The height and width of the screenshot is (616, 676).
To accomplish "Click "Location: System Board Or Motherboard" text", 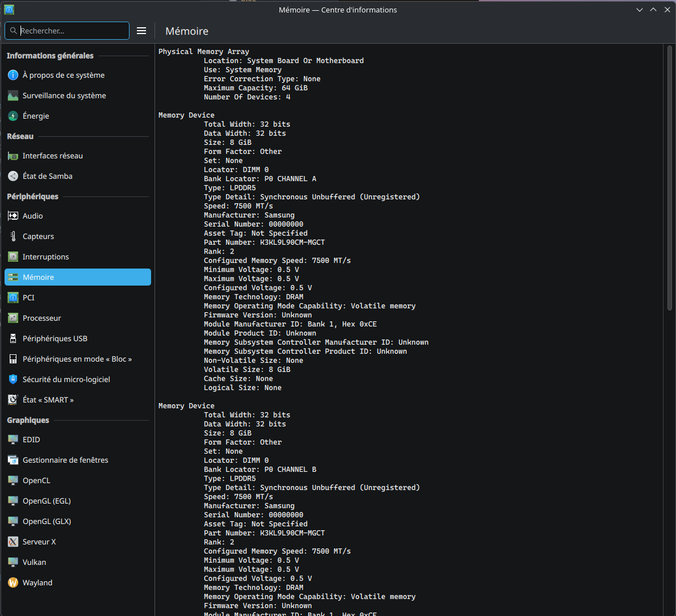I will pyautogui.click(x=283, y=61).
